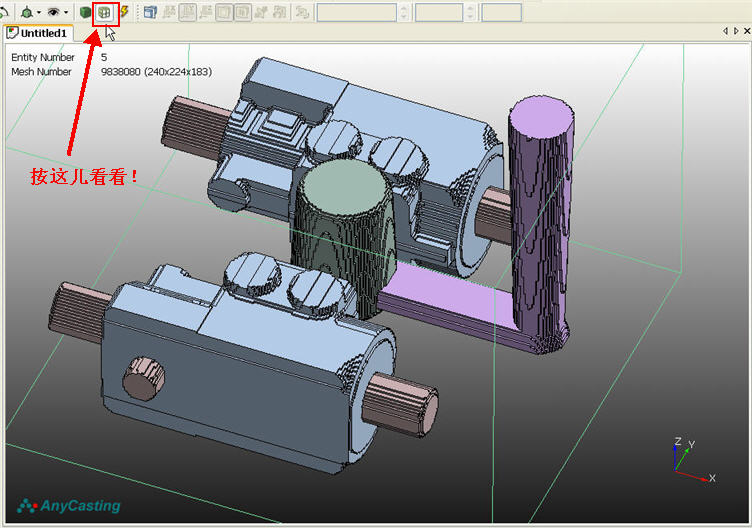Toggle the mesh cube display icon
Image resolution: width=752 pixels, height=528 pixels.
coord(104,12)
